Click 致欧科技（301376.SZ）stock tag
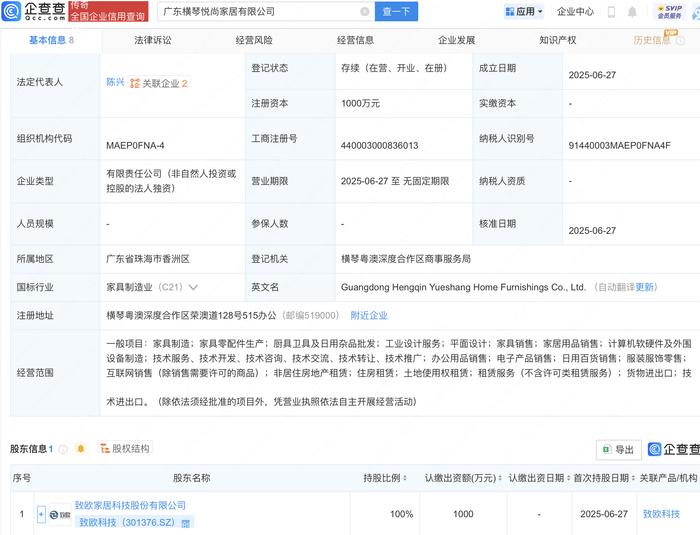 coord(127,522)
